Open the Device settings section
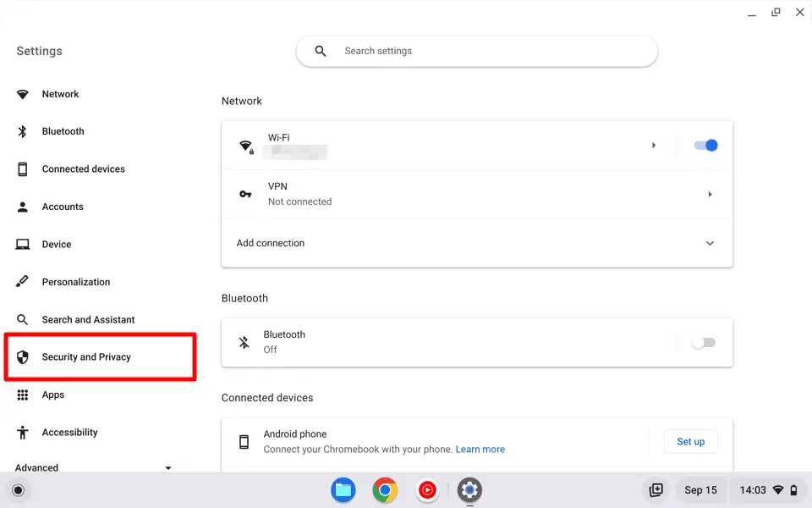The width and height of the screenshot is (812, 508). tap(56, 244)
